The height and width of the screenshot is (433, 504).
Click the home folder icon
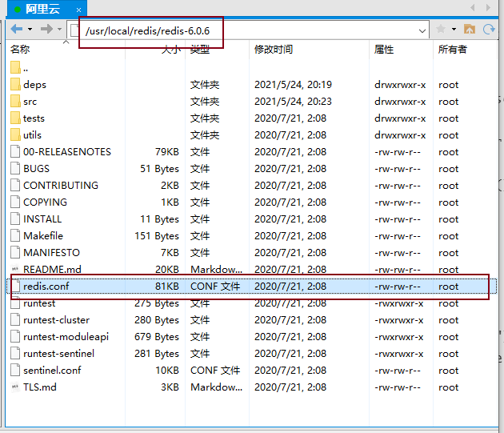[470, 30]
